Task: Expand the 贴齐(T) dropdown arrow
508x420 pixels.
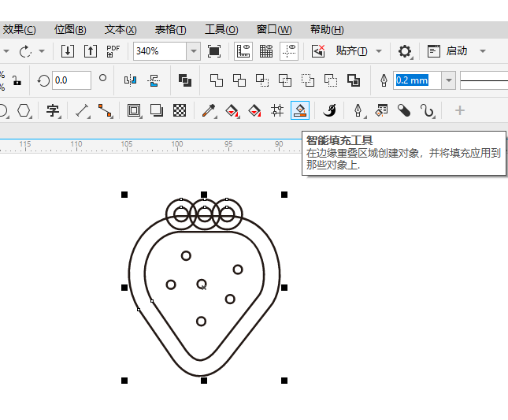Action: pos(379,51)
